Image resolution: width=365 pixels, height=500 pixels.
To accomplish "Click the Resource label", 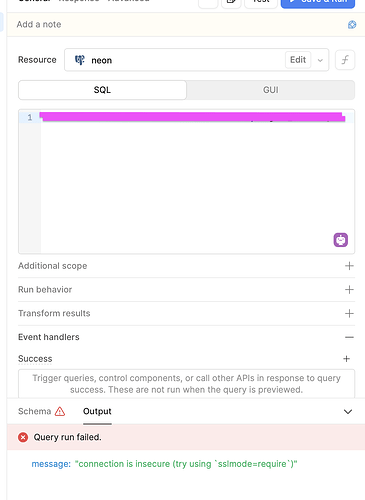I will coord(37,60).
